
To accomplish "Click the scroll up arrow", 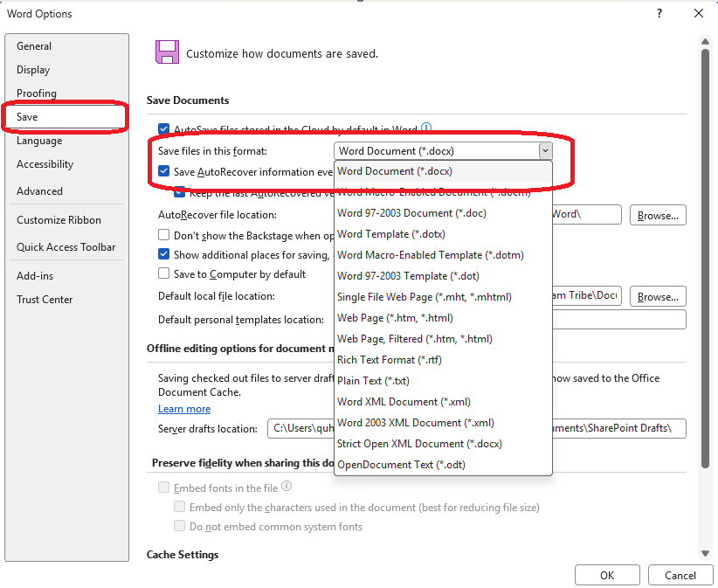I will [x=705, y=42].
